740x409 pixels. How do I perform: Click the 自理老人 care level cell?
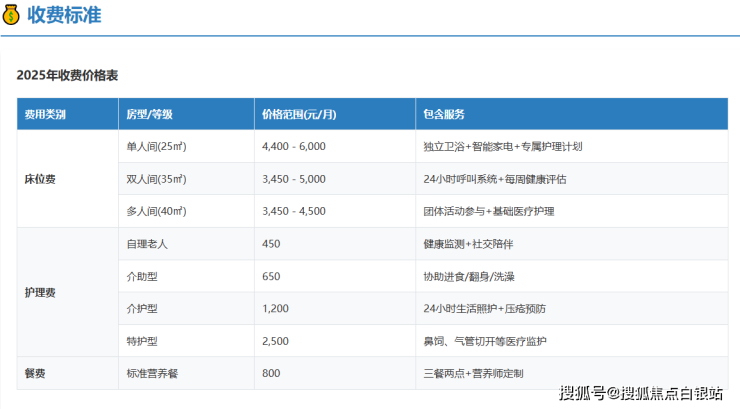tap(146, 244)
